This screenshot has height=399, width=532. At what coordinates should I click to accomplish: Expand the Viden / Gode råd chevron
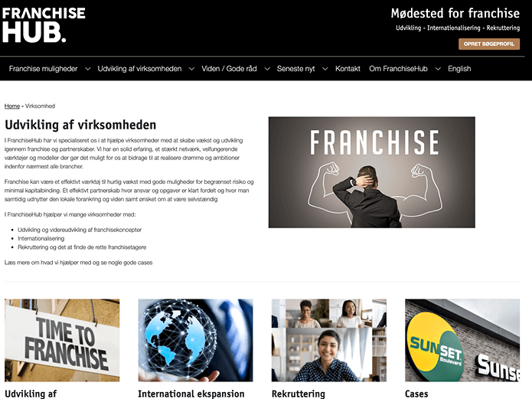click(267, 69)
